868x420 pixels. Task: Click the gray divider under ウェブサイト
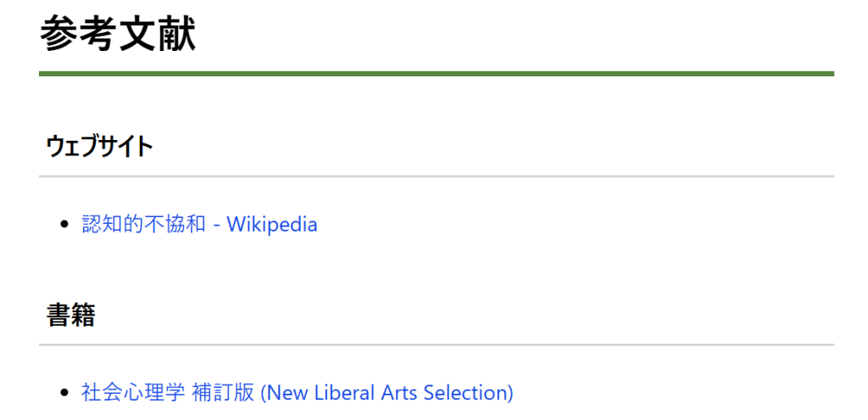[x=436, y=176]
